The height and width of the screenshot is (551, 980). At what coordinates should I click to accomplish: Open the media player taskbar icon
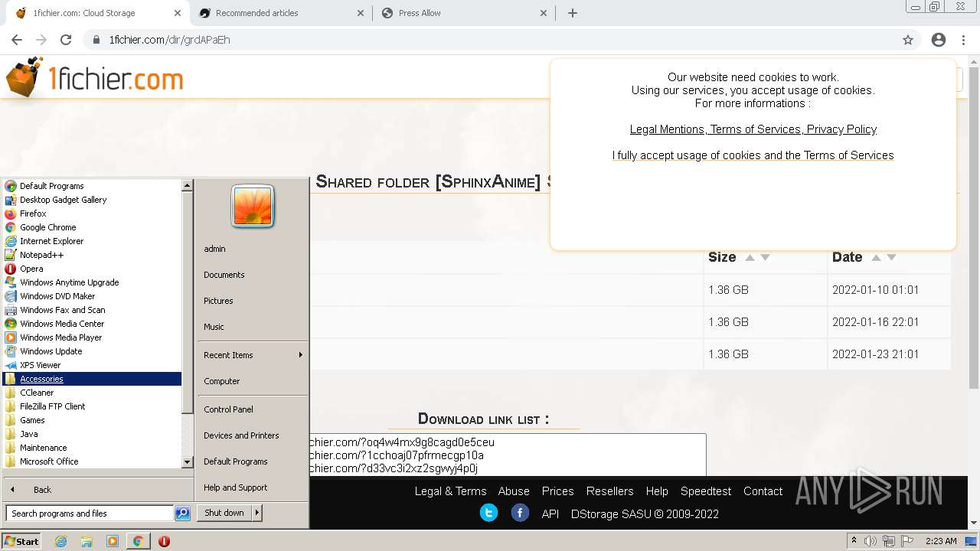pyautogui.click(x=113, y=541)
